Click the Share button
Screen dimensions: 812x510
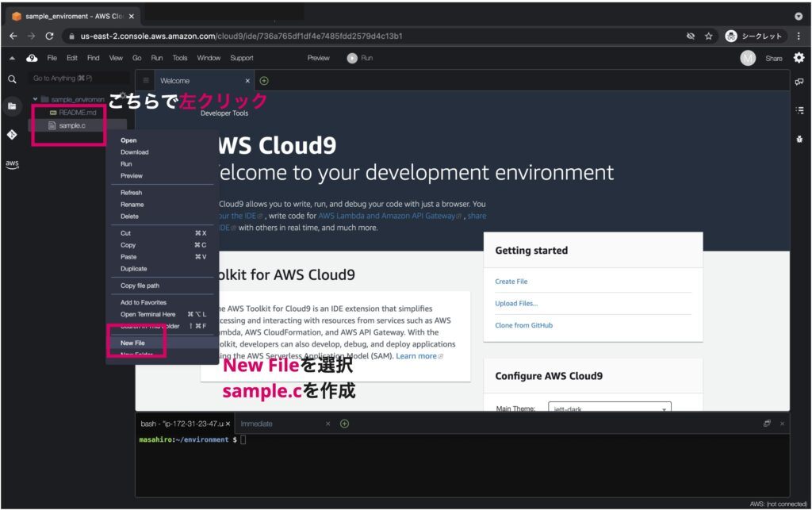[x=774, y=59]
